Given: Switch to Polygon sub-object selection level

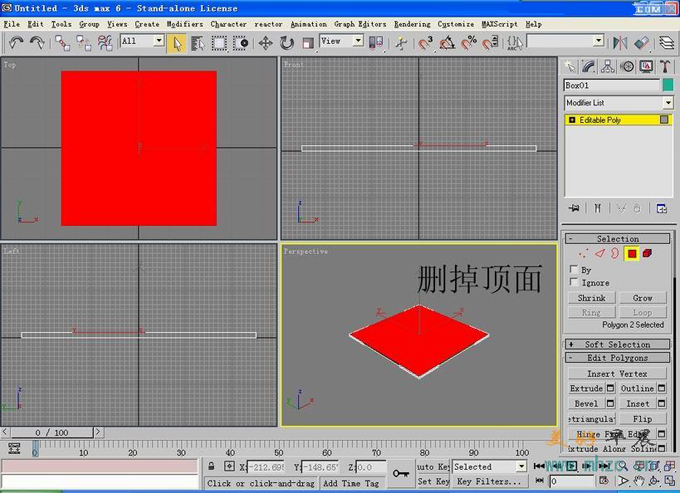Looking at the screenshot, I should pos(632,254).
